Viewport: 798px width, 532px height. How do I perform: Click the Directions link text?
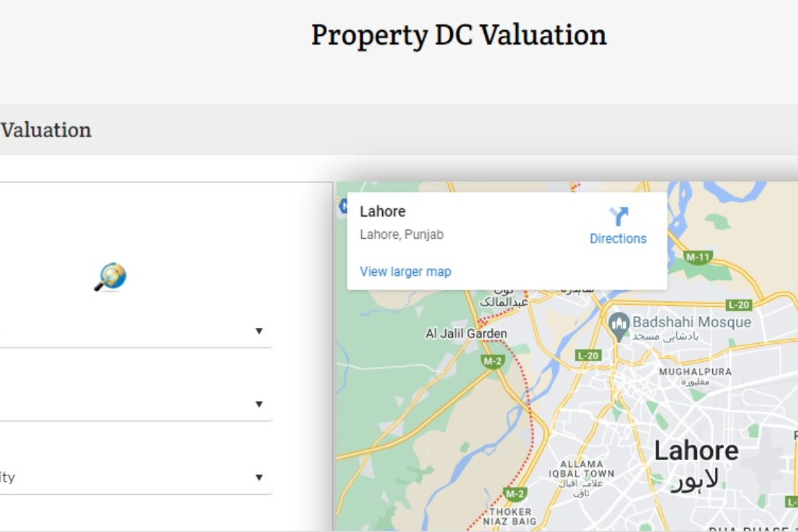(x=618, y=239)
